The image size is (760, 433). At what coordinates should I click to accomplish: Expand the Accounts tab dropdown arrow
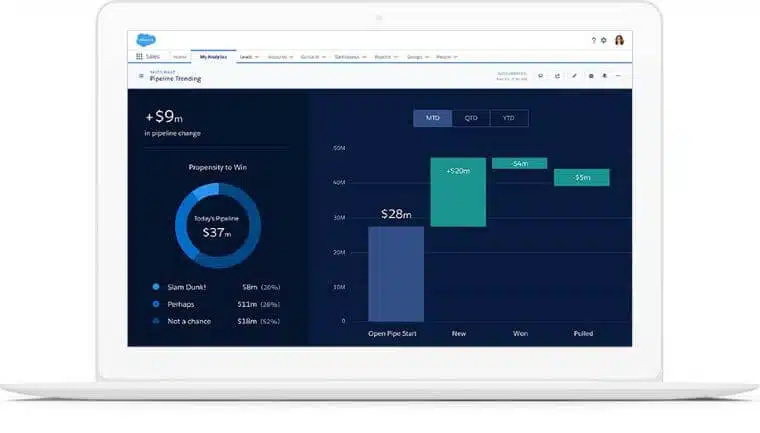[291, 57]
